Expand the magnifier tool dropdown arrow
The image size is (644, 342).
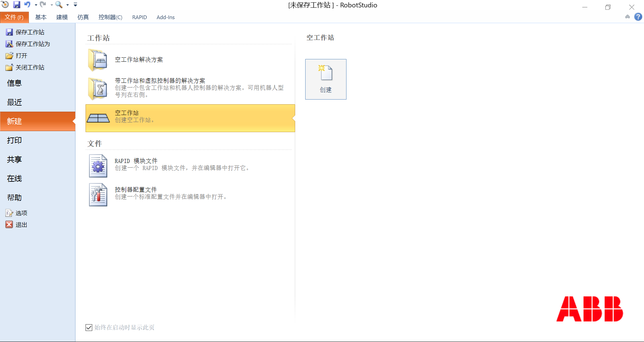coord(67,5)
